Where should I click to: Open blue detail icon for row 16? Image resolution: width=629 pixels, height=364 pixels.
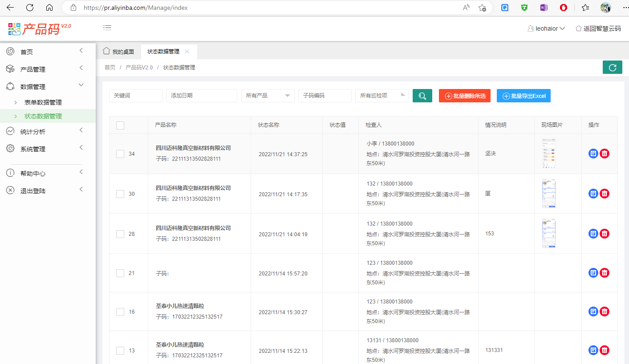(x=593, y=311)
